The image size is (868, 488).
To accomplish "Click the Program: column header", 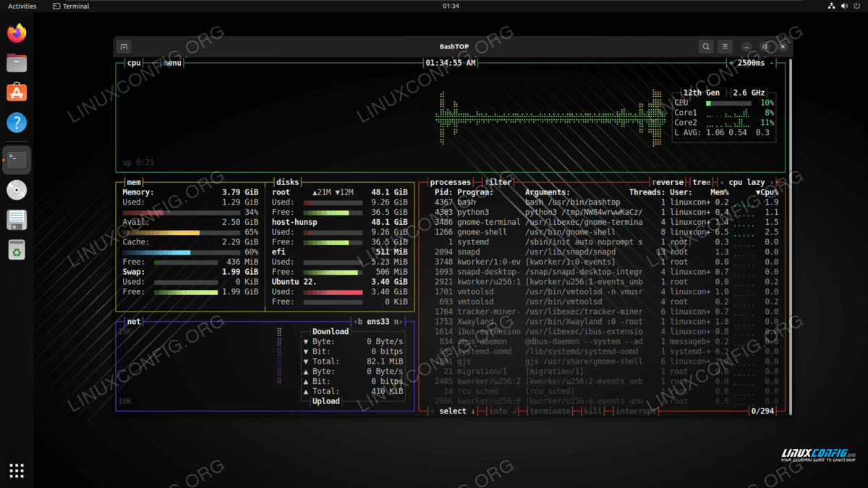I will [x=475, y=192].
